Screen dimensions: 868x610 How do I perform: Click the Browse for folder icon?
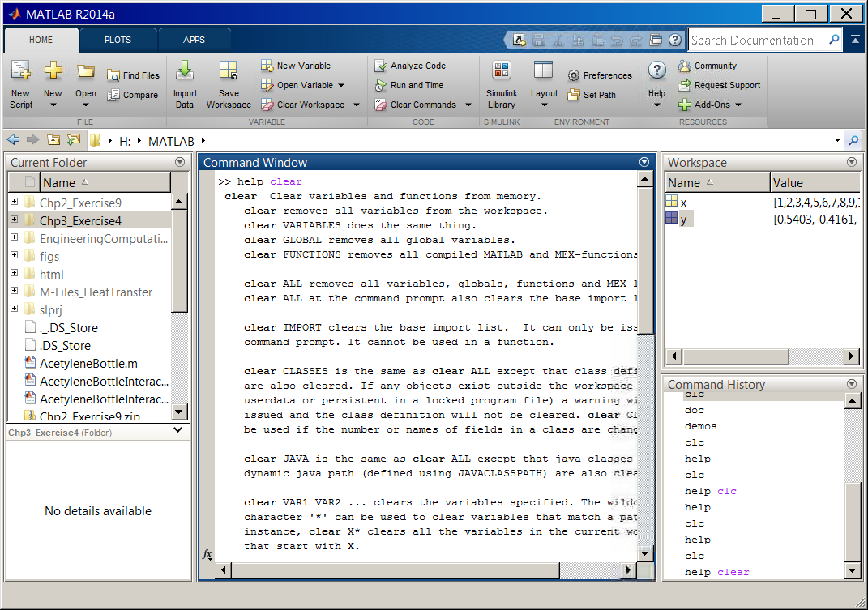pyautogui.click(x=73, y=140)
